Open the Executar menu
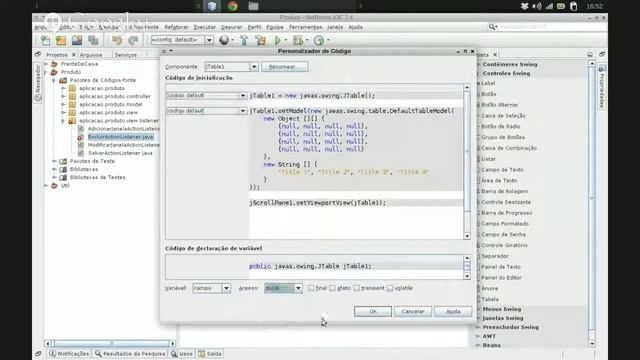 coord(204,27)
